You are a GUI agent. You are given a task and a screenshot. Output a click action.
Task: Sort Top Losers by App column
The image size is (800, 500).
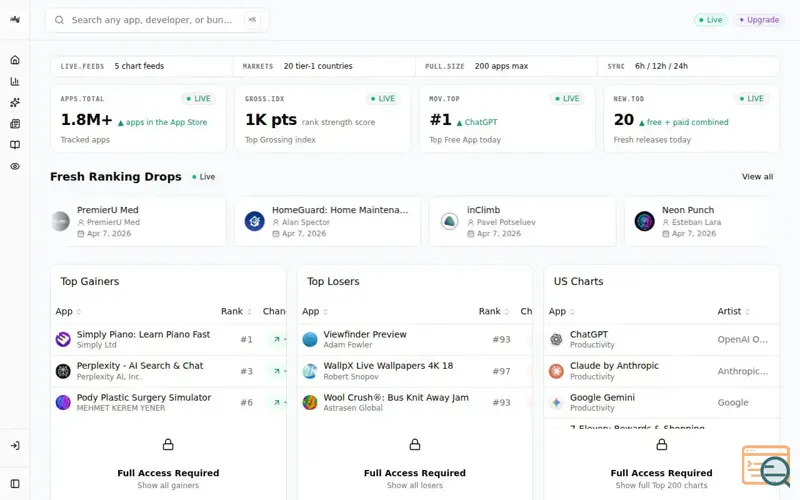(x=315, y=311)
